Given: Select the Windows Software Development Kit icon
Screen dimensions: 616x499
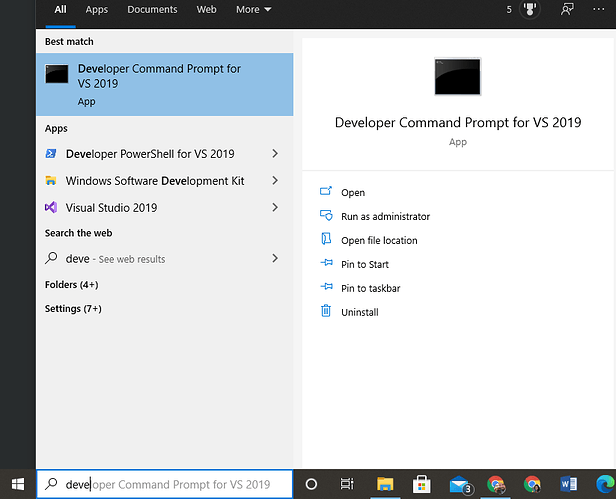Looking at the screenshot, I should 51,181.
